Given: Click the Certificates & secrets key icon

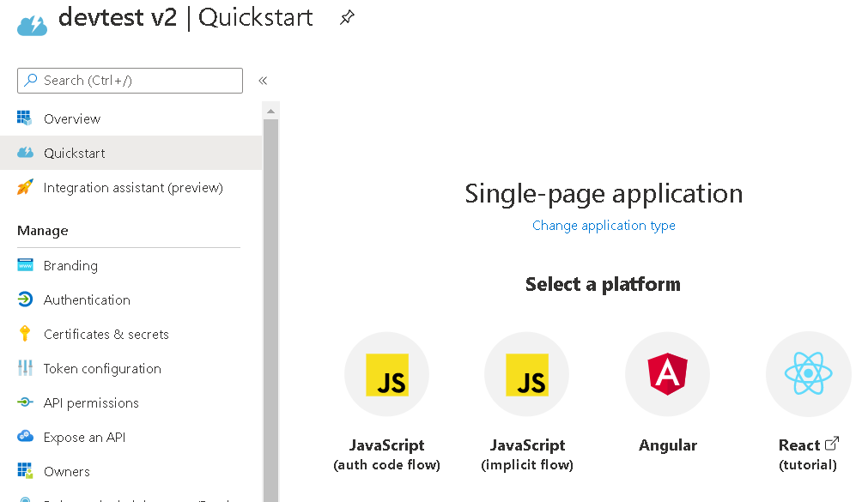Looking at the screenshot, I should point(25,333).
